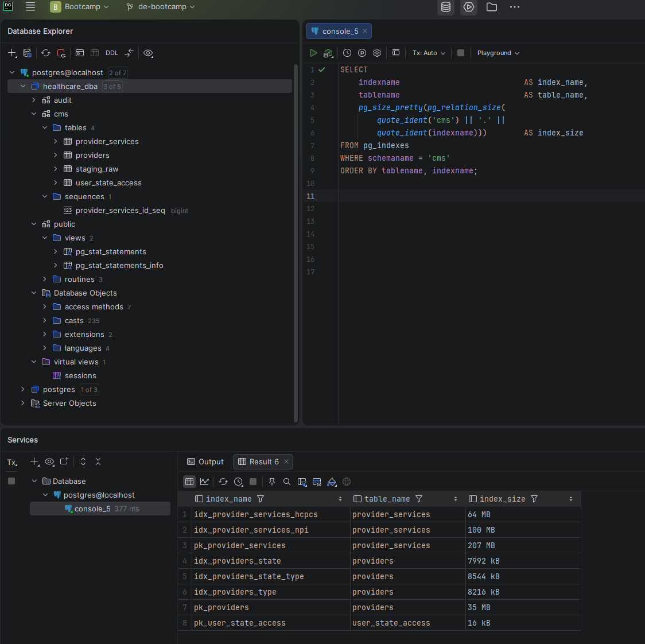645x644 pixels.
Task: Collapse all Services tree nodes
Action: (x=98, y=461)
